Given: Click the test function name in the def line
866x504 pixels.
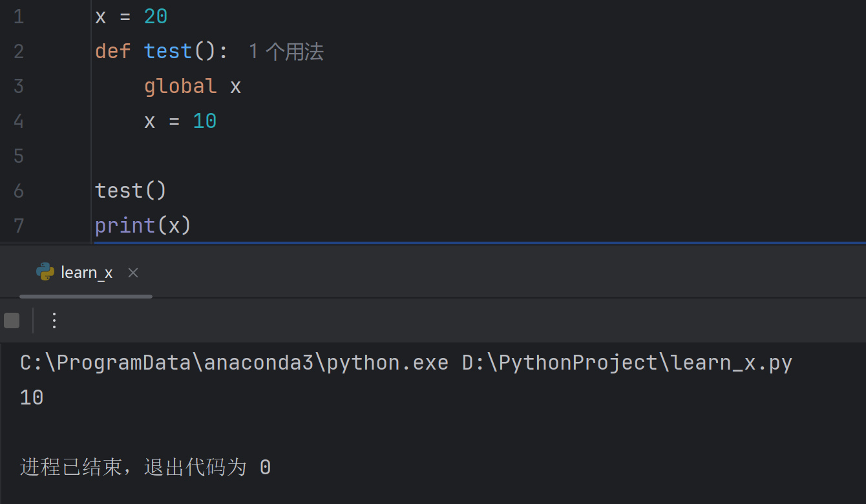Looking at the screenshot, I should (x=168, y=51).
